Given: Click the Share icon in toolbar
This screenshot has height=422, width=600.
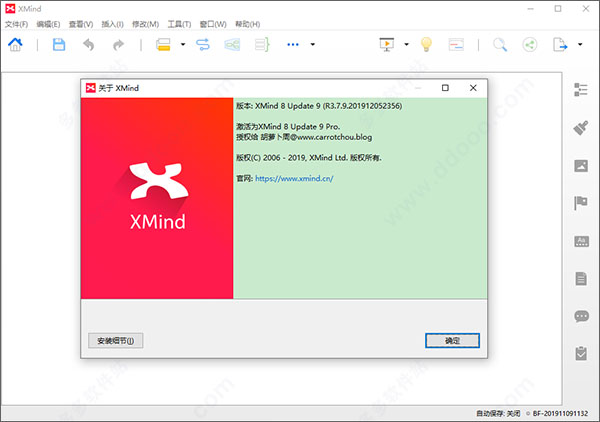Looking at the screenshot, I should (x=529, y=44).
